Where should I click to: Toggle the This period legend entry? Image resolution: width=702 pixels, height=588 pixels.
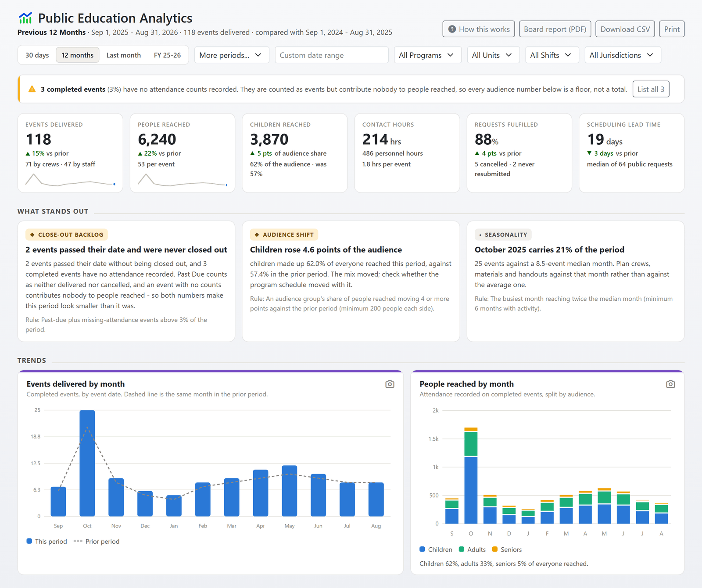coord(47,542)
